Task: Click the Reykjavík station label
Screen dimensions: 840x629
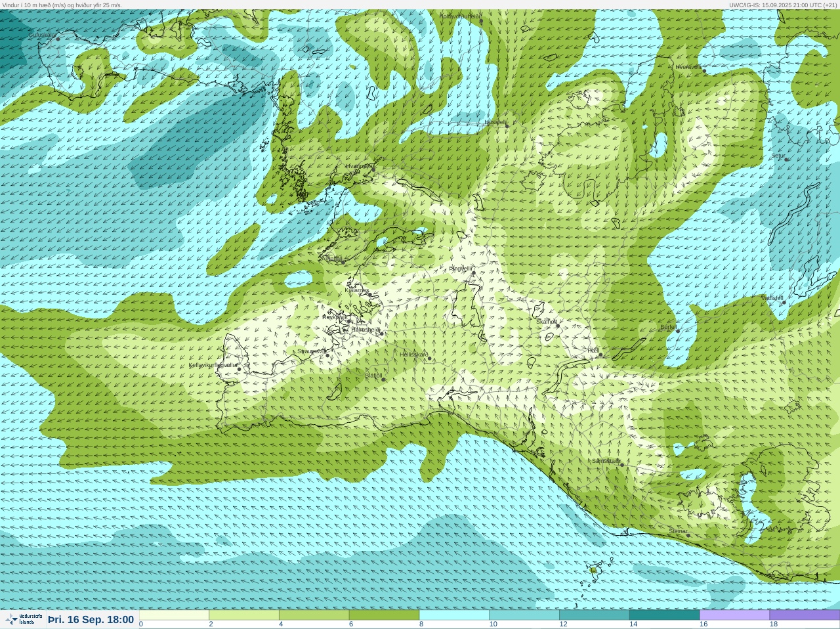Action: (x=334, y=316)
